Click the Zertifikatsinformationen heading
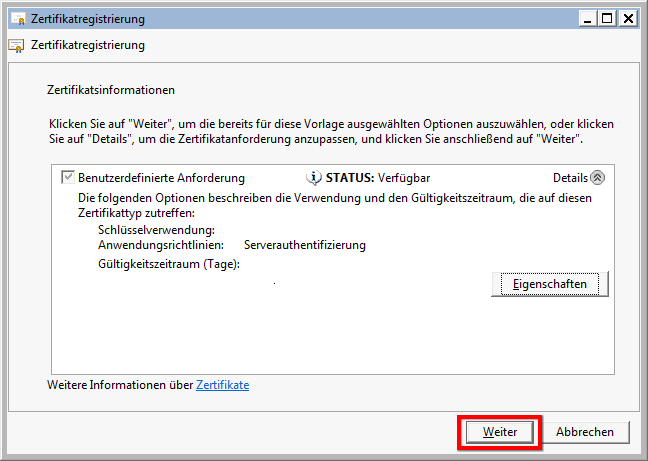648x461 pixels. pyautogui.click(x=111, y=90)
